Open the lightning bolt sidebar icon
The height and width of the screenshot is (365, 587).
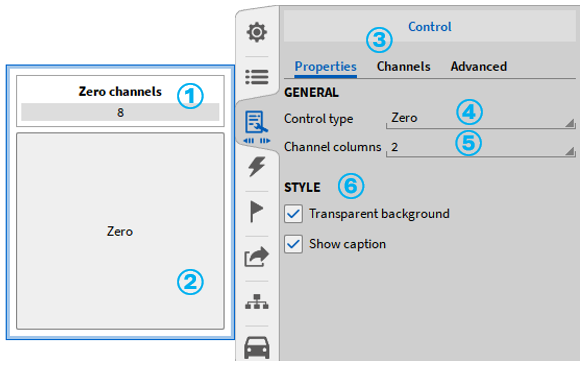tap(257, 166)
